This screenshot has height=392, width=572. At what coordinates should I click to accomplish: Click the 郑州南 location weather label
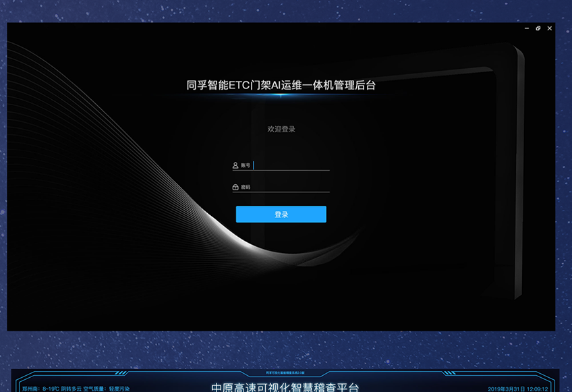[30, 389]
